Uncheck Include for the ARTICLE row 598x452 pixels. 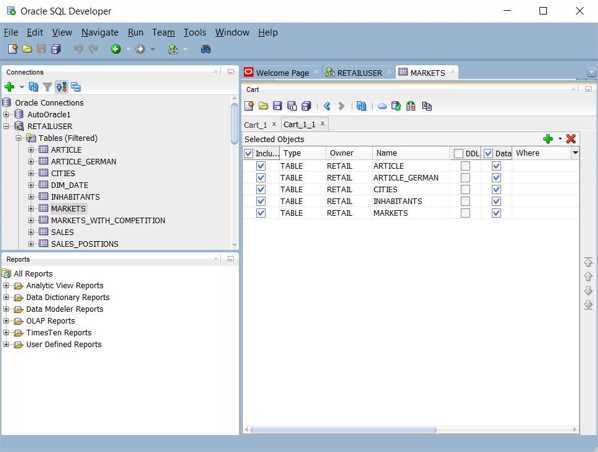click(260, 166)
